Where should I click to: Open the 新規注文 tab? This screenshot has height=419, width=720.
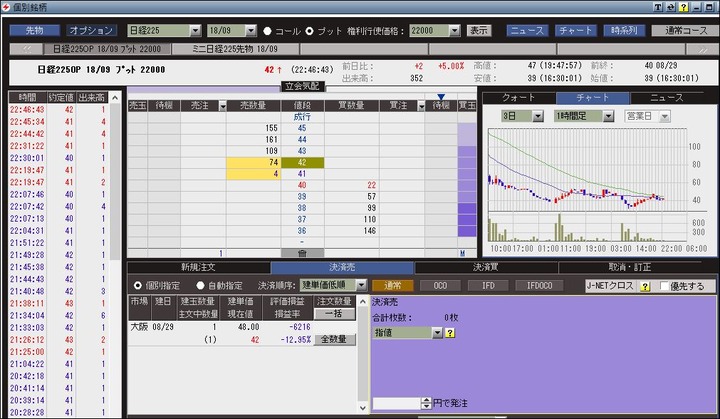pyautogui.click(x=198, y=267)
